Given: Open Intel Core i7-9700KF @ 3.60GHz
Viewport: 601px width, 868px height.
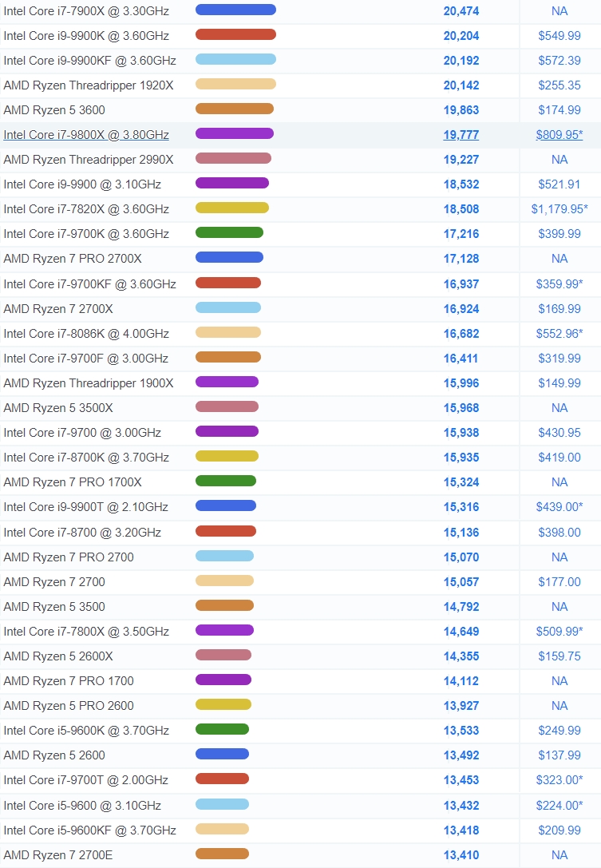Looking at the screenshot, I should click(x=89, y=284).
